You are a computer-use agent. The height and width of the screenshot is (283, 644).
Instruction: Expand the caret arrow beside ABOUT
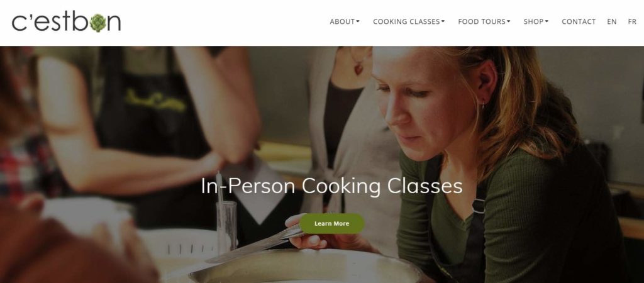click(x=358, y=21)
